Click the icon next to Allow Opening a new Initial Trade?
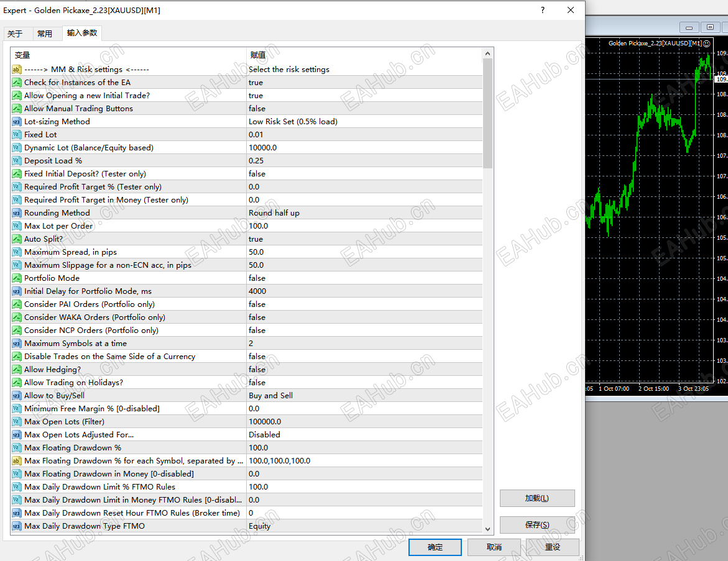Screen dimensions: 728x561 coord(17,96)
